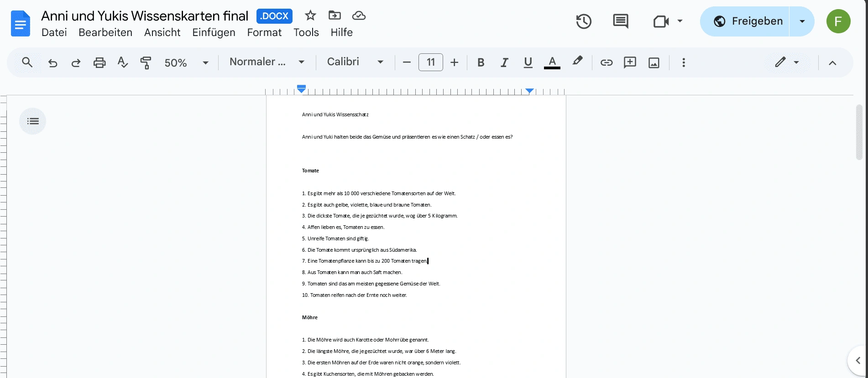The image size is (868, 378).
Task: Show the document outline
Action: click(33, 121)
